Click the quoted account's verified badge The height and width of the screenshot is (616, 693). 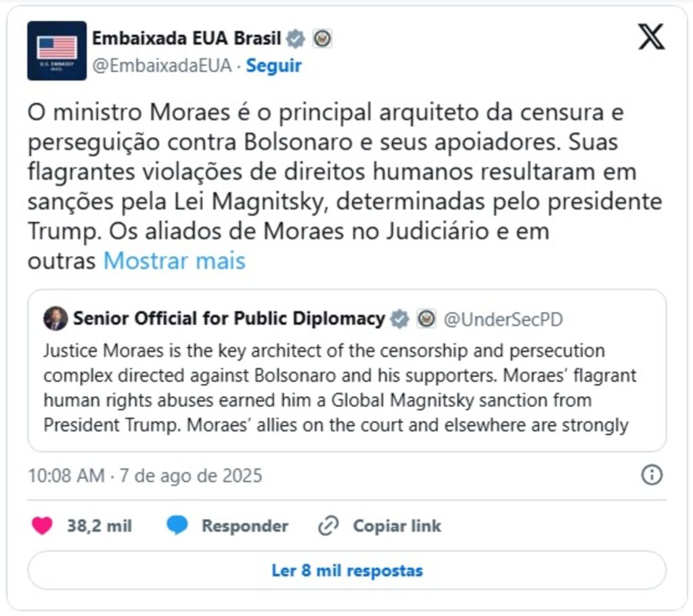coord(400,319)
